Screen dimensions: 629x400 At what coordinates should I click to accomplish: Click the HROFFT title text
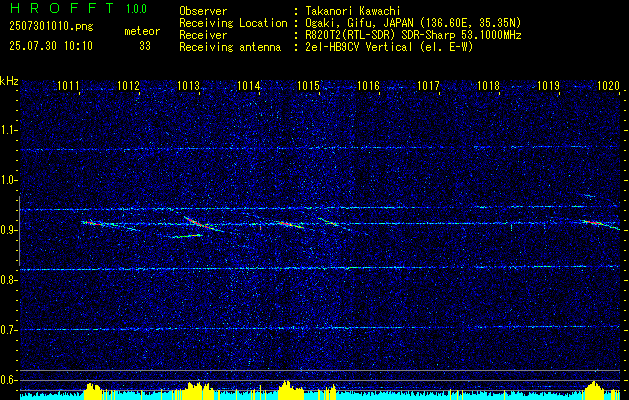[x=62, y=8]
